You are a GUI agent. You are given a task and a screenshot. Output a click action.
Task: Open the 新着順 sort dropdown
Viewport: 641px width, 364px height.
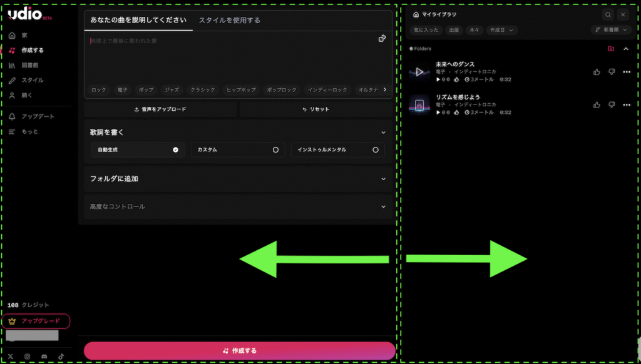[x=612, y=30]
